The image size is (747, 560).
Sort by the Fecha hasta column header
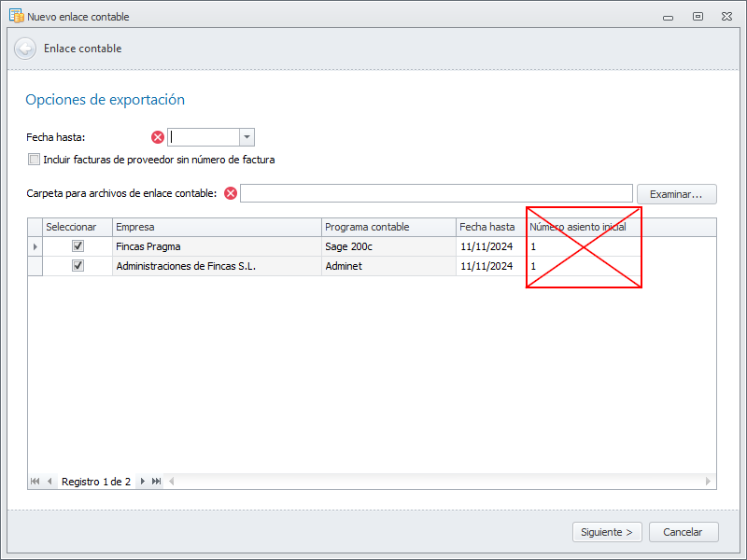[491, 227]
